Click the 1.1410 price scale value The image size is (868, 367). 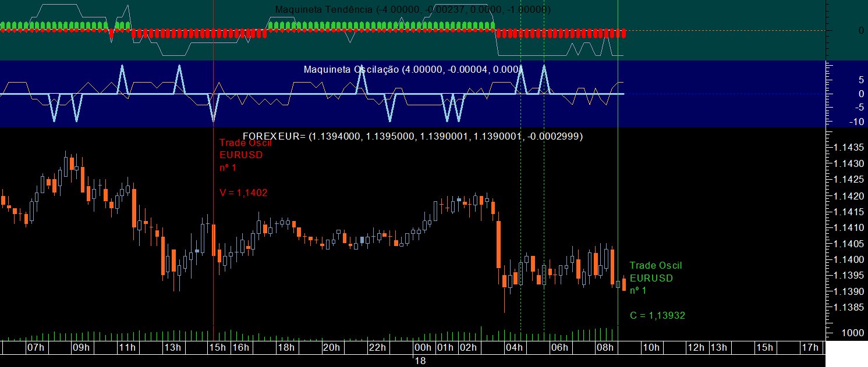[x=848, y=227]
